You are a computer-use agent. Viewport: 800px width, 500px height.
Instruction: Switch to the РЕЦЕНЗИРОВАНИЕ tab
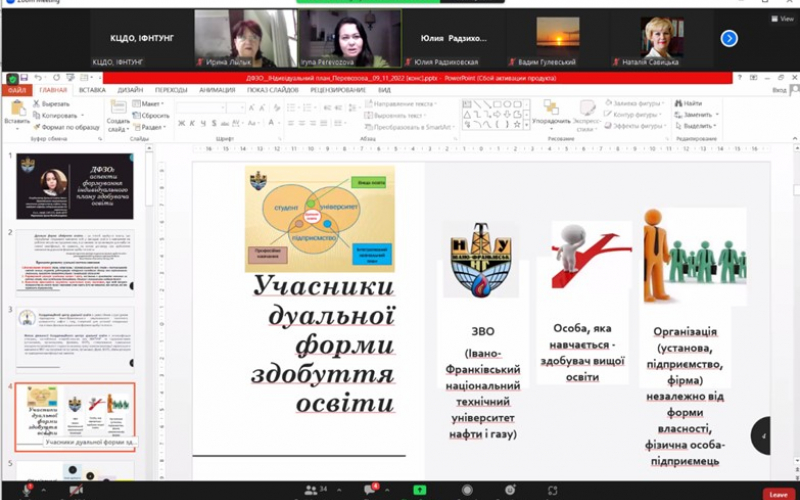[x=338, y=90]
